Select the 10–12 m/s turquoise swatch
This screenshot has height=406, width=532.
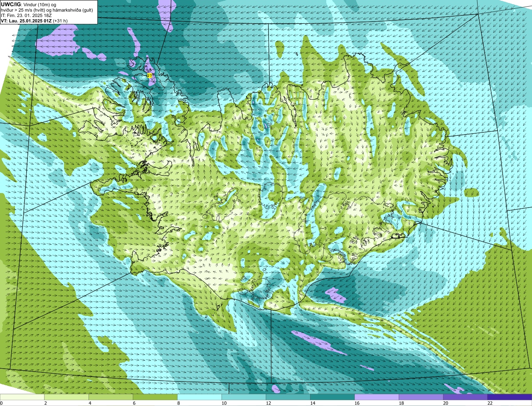(x=244, y=397)
